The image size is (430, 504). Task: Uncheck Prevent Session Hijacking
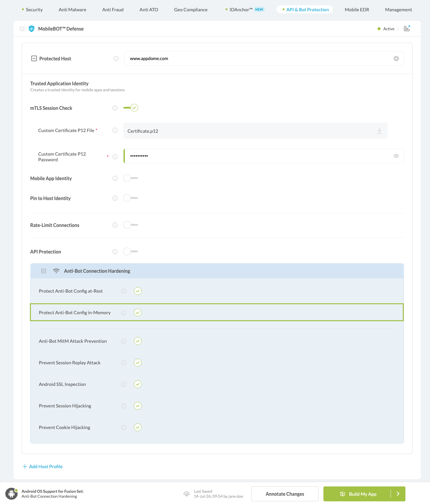click(x=138, y=406)
